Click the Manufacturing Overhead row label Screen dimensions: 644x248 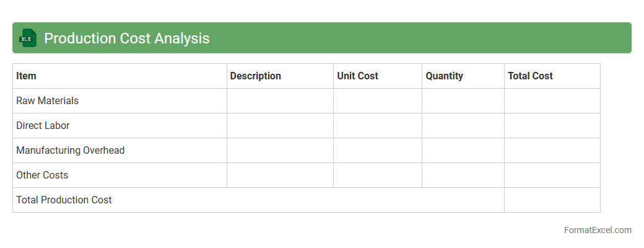pos(71,150)
